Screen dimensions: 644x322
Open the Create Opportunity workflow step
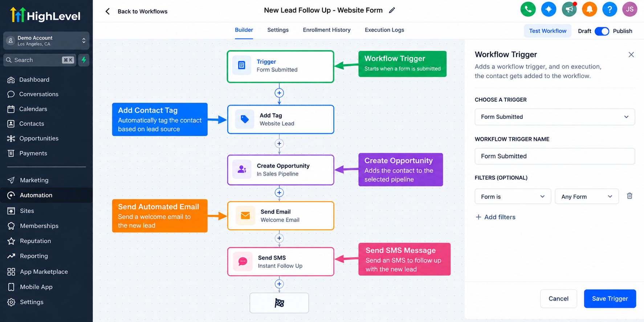280,170
